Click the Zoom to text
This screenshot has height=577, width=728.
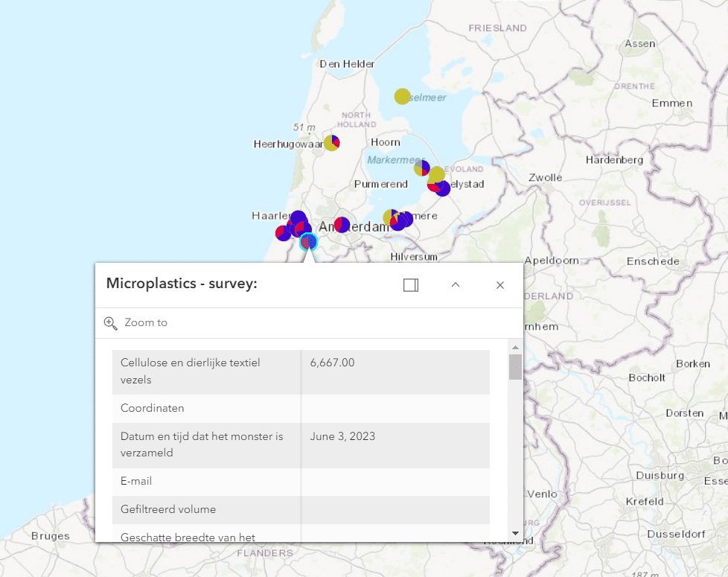pos(146,323)
